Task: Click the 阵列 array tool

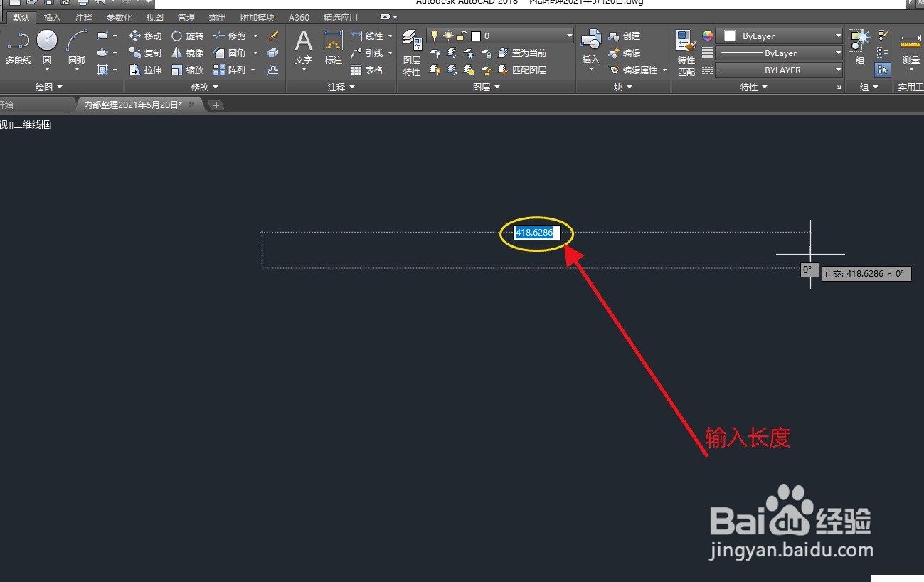Action: [230, 70]
